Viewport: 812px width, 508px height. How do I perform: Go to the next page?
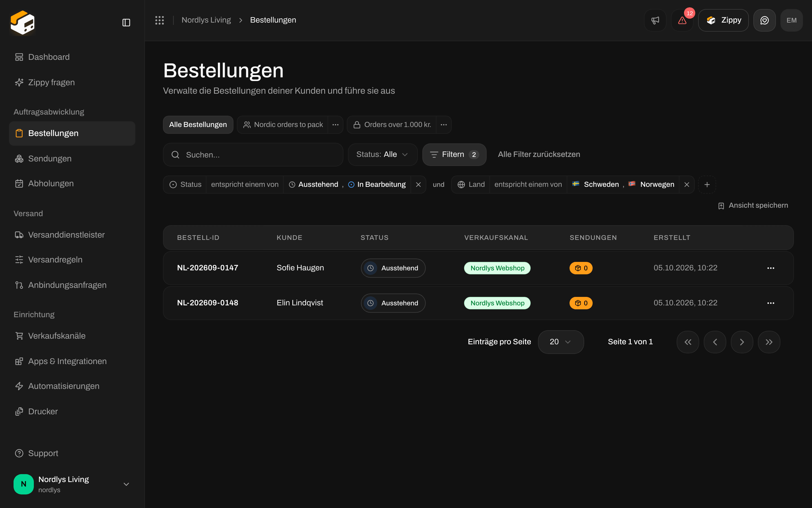[x=742, y=342]
